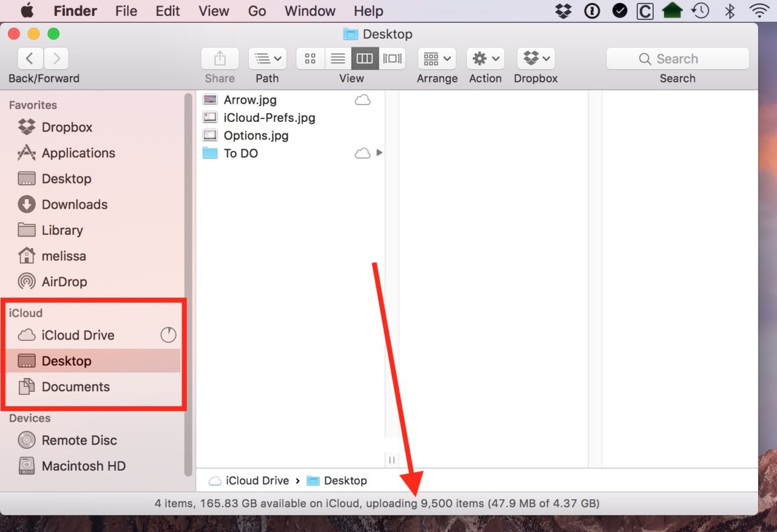Click the Search field

coord(677,59)
